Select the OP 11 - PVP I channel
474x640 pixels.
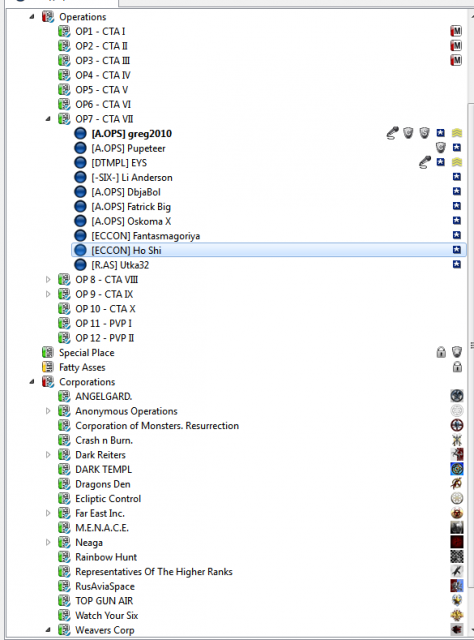[104, 323]
